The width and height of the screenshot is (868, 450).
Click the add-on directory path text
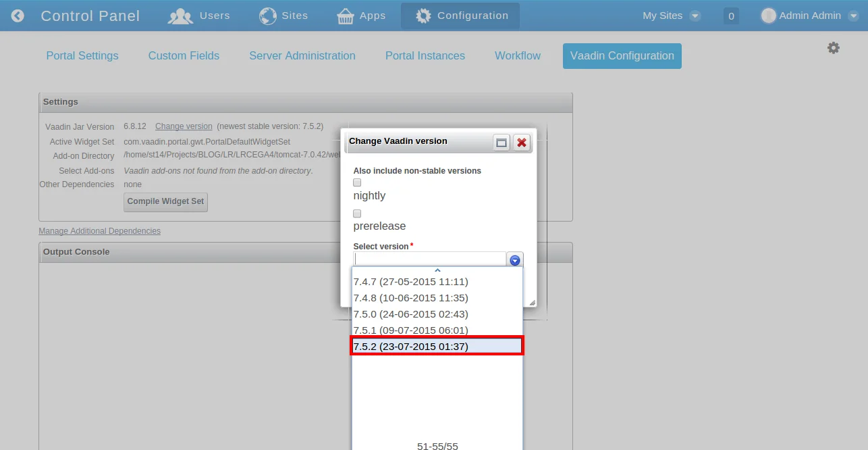click(234, 155)
